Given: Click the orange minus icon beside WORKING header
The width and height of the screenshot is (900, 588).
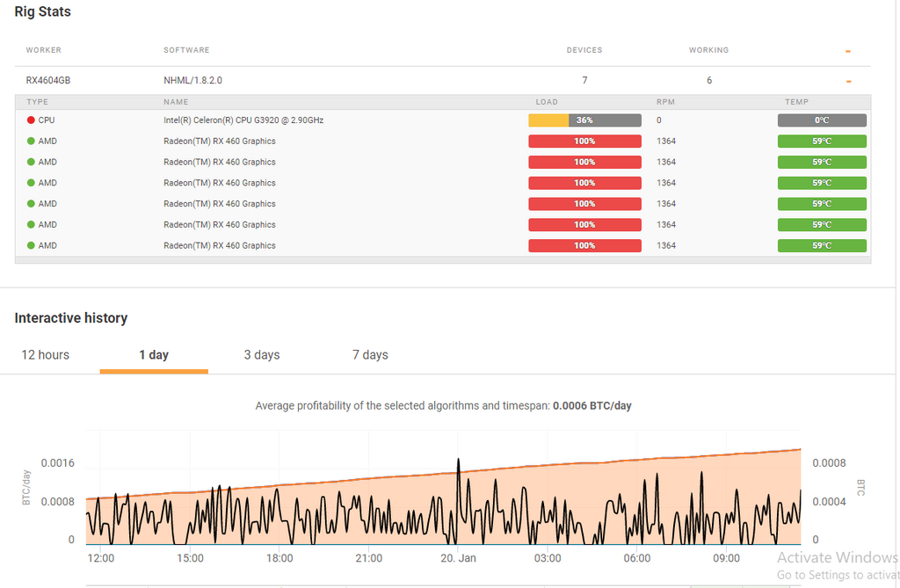Looking at the screenshot, I should [848, 51].
